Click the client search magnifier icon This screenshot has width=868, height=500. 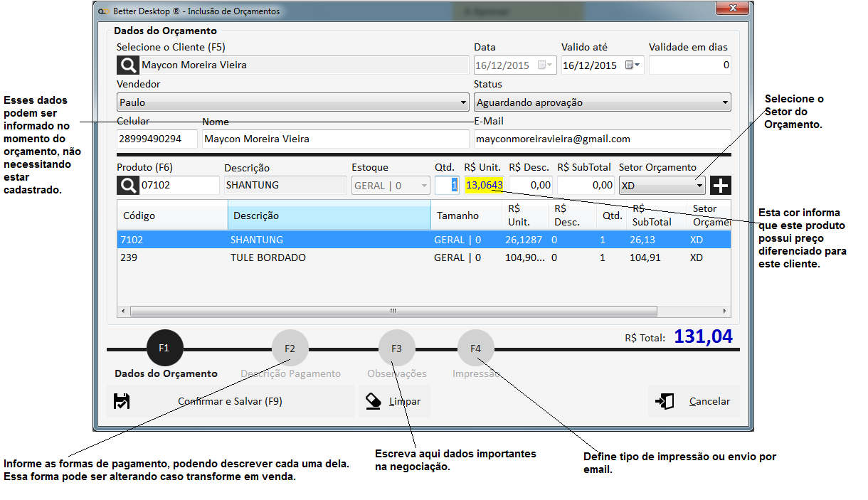tap(127, 65)
